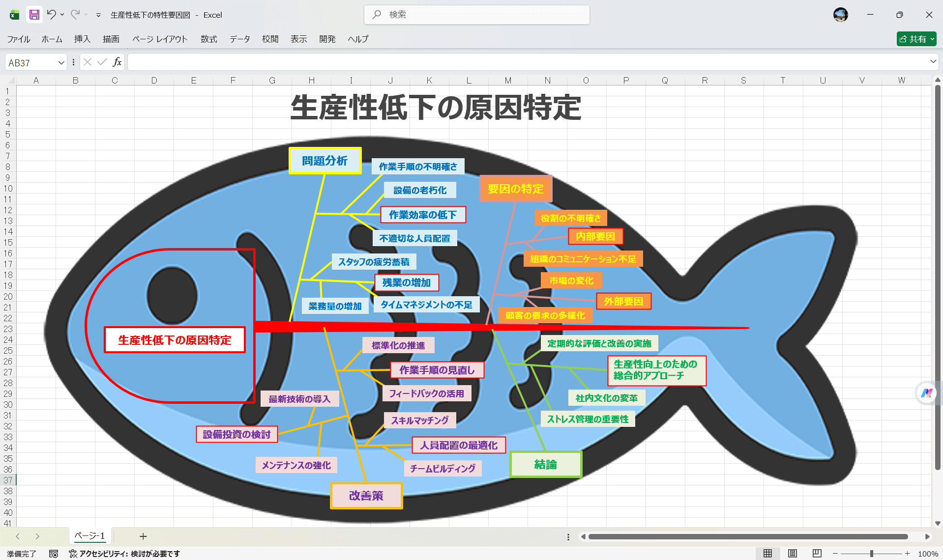The height and width of the screenshot is (560, 943).
Task: Open Page Break Preview from the status bar
Action: coord(817,553)
